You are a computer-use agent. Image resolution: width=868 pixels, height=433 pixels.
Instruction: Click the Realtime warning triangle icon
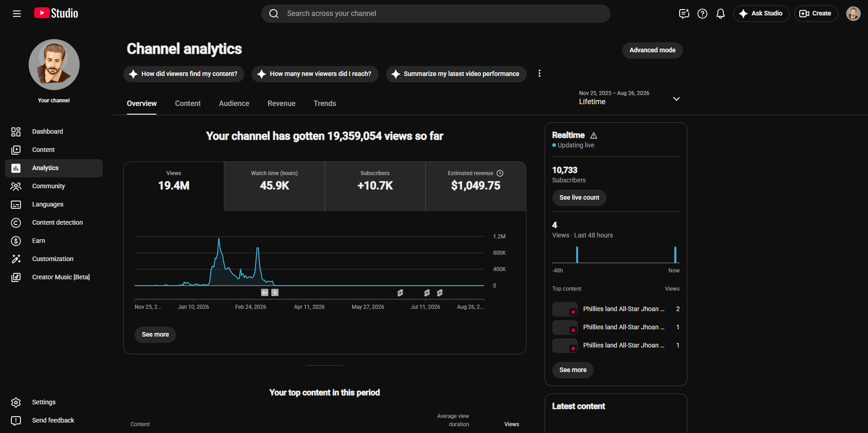coord(594,136)
